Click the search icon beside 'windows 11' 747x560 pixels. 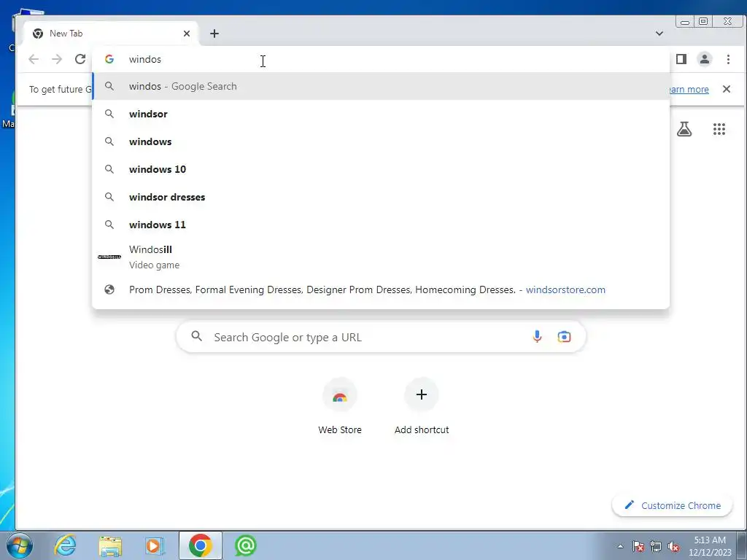pos(109,225)
